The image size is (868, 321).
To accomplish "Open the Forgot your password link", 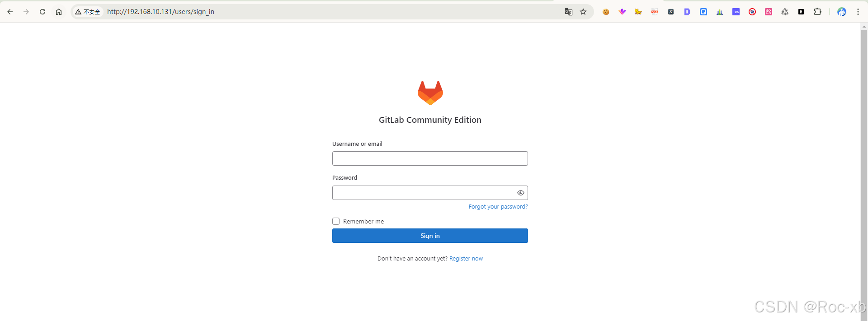I will click(498, 207).
